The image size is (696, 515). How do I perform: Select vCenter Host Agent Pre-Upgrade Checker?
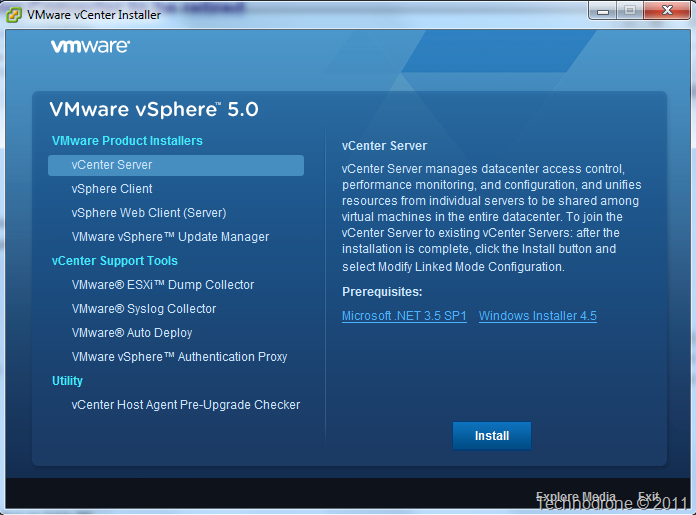[186, 405]
